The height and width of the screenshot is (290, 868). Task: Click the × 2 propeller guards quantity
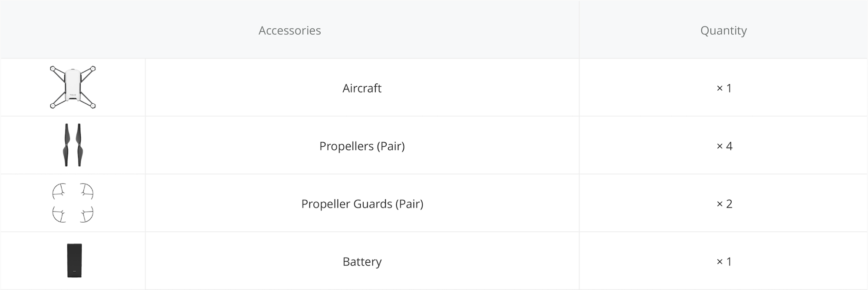pyautogui.click(x=724, y=204)
